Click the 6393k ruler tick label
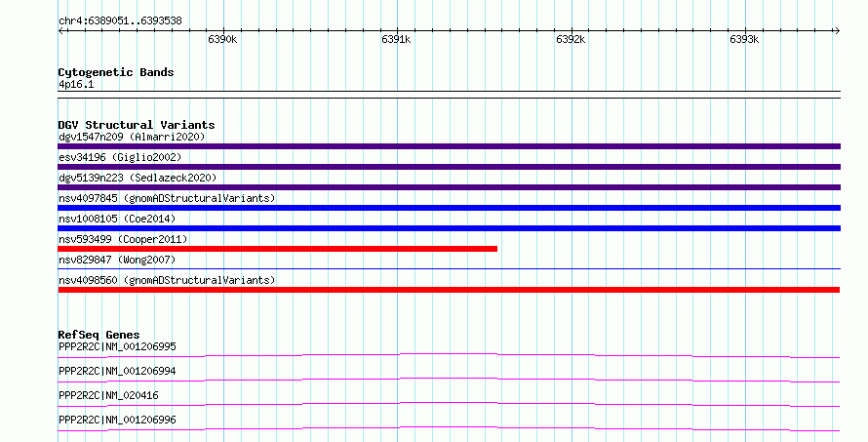The image size is (868, 442). [744, 39]
